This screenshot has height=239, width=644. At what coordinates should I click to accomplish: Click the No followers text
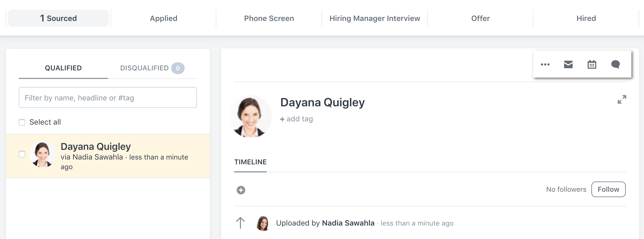click(x=566, y=189)
